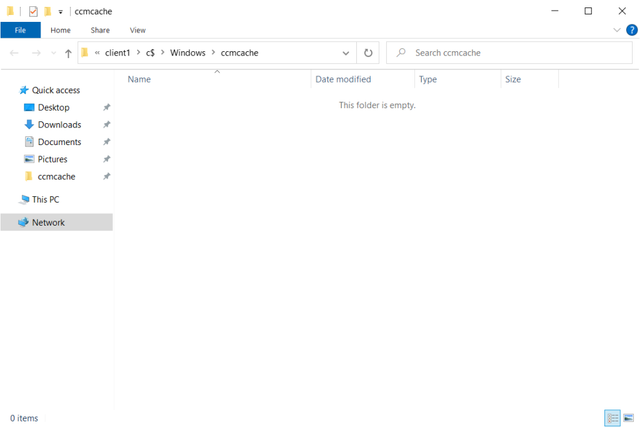Click the Properties quick access toolbar icon

coord(33,11)
